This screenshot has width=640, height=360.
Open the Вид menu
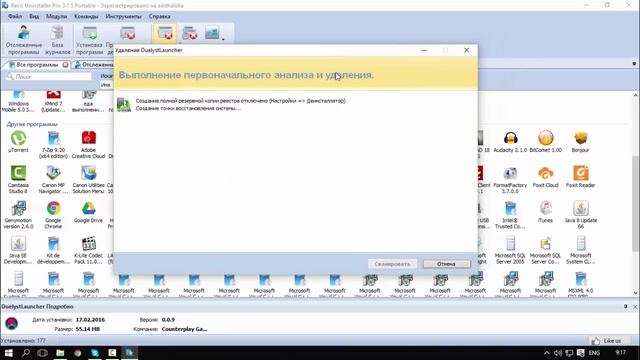pos(34,16)
